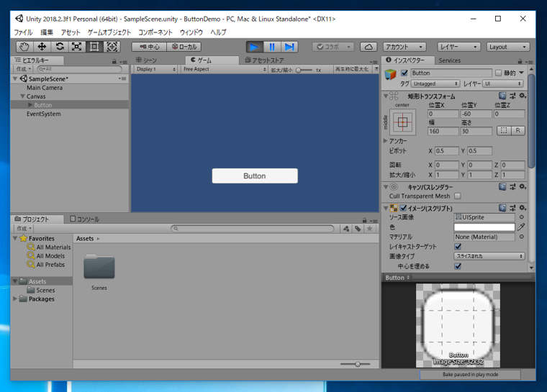Select the Rect Transform tool
This screenshot has height=392, width=547.
[94, 47]
